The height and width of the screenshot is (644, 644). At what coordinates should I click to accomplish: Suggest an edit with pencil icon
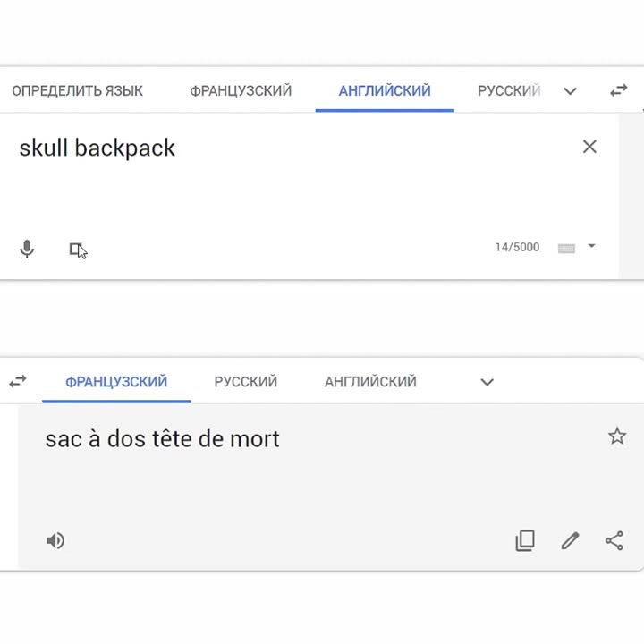coord(570,540)
